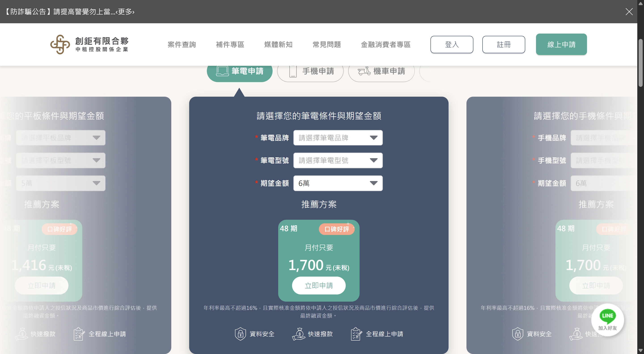The width and height of the screenshot is (644, 354).
Task: Click the 登入 button
Action: click(452, 45)
